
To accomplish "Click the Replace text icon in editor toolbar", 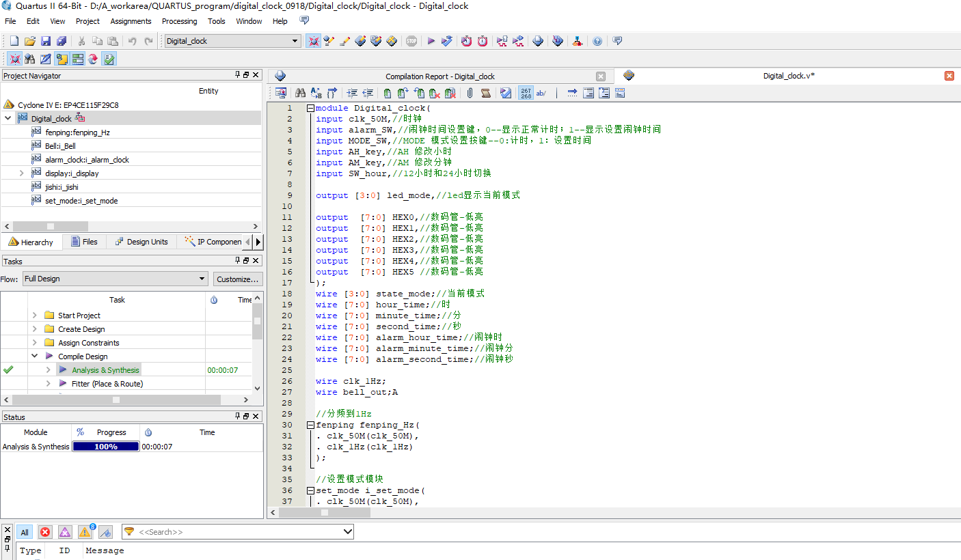I will tap(316, 93).
